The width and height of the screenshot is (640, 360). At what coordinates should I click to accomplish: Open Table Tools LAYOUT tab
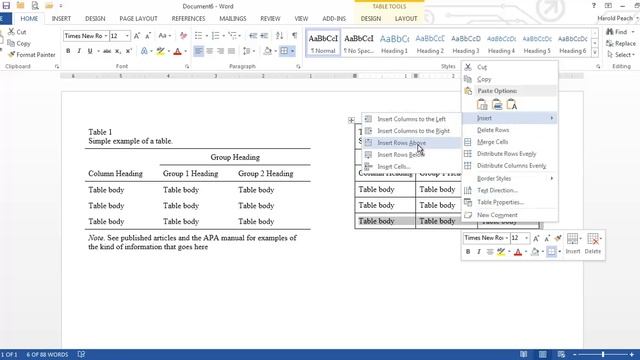coord(406,19)
